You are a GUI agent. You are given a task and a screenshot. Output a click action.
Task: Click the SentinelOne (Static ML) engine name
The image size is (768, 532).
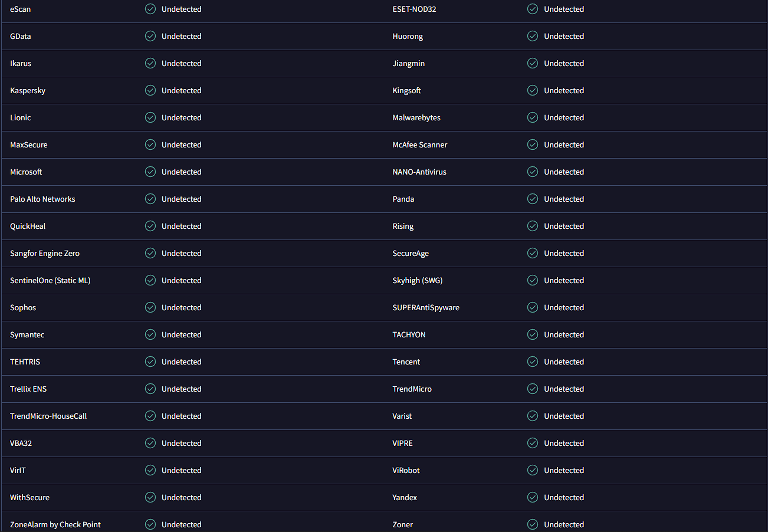click(x=50, y=281)
